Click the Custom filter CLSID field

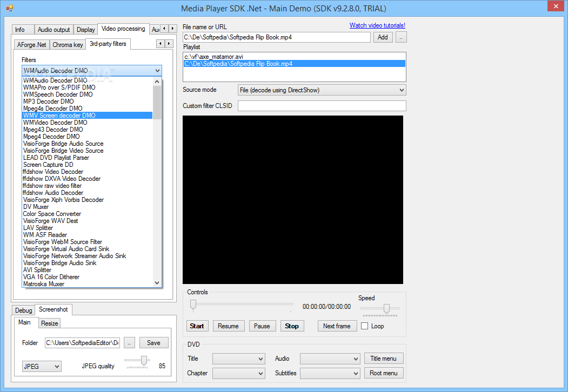(322, 106)
